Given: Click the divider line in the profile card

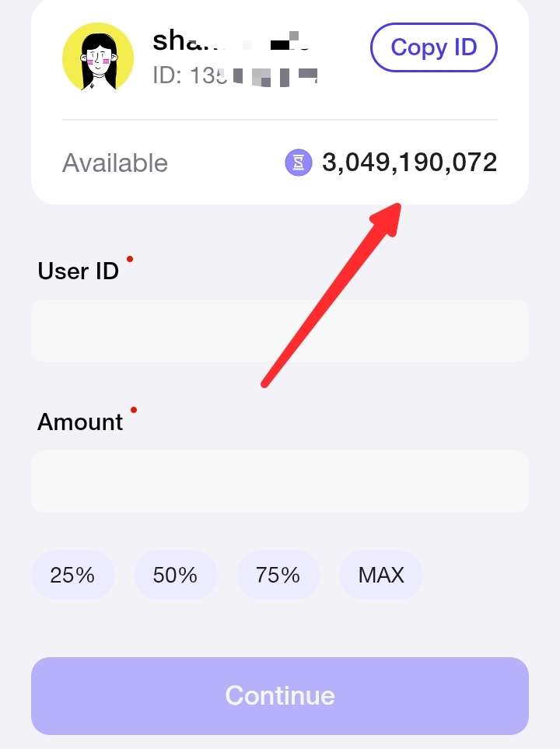Looking at the screenshot, I should pyautogui.click(x=280, y=120).
